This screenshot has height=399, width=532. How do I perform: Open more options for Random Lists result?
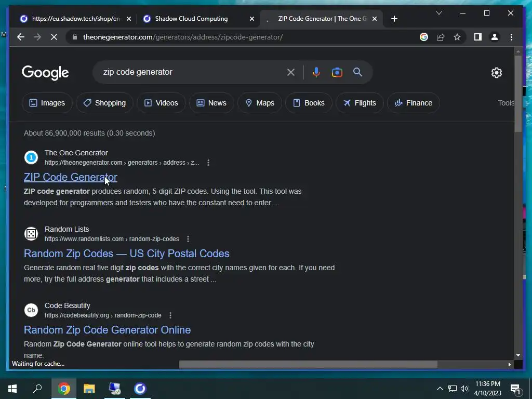pos(188,239)
